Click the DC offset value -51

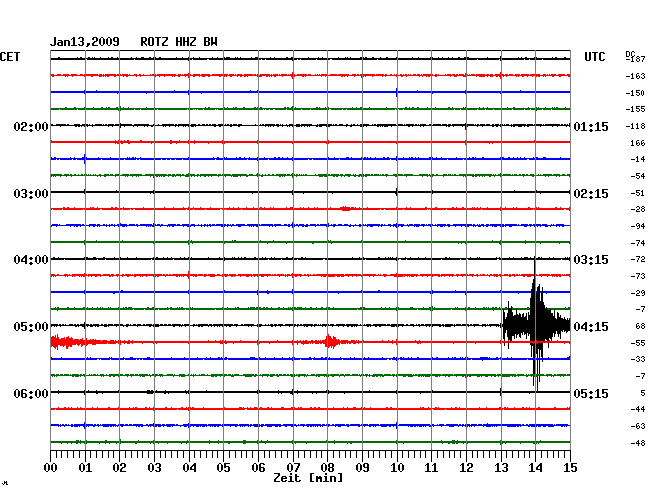(x=638, y=193)
